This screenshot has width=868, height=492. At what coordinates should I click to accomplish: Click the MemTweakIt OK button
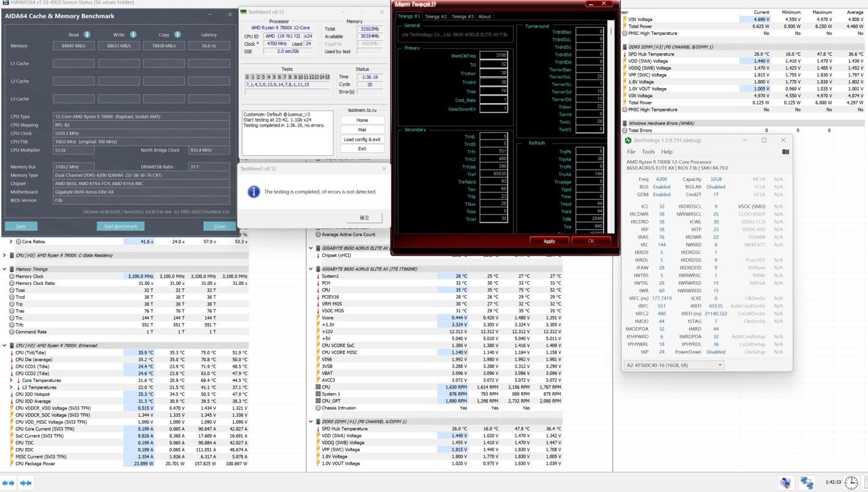click(591, 241)
